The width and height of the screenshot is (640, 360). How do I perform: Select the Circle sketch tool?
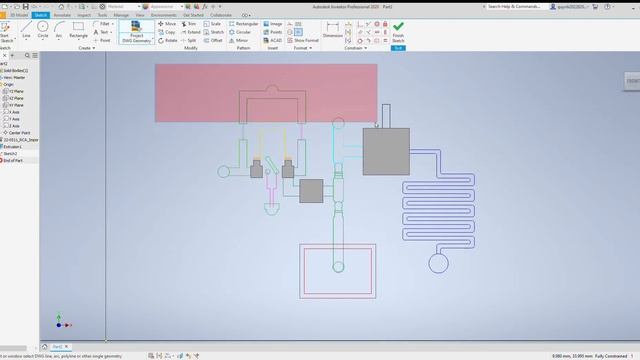tap(42, 30)
